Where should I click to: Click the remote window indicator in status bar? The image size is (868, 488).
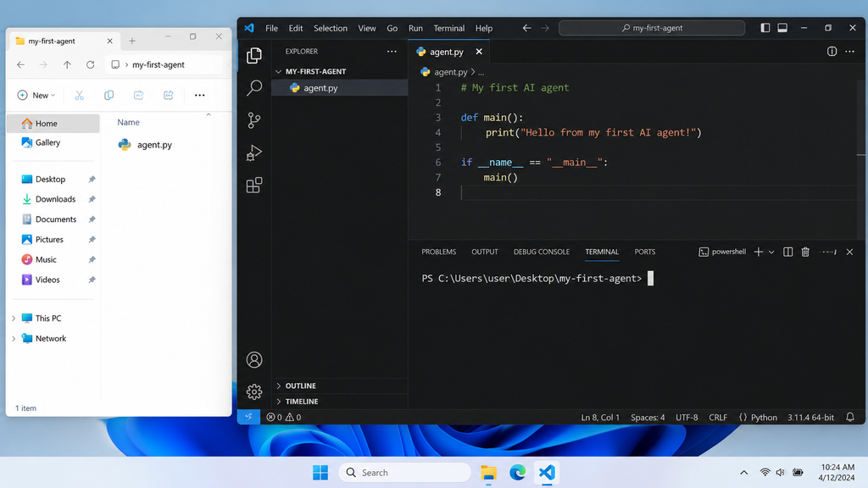(248, 417)
